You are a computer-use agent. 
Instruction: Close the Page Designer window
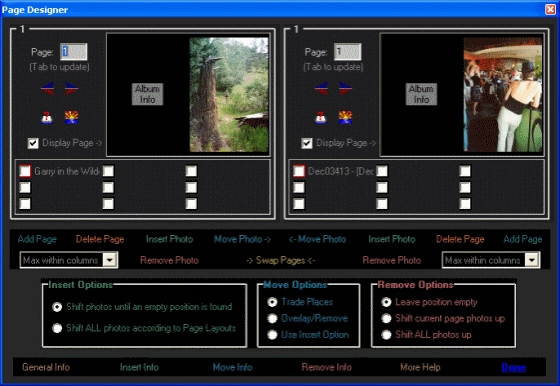pyautogui.click(x=550, y=9)
